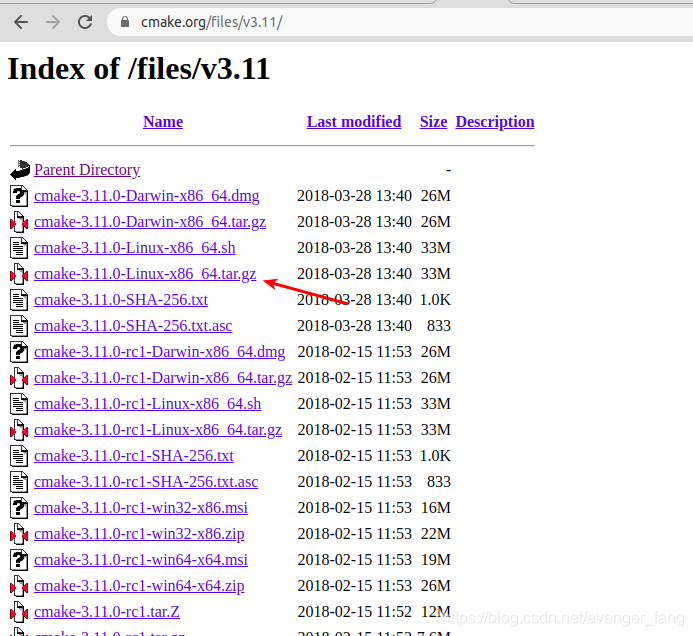Click archive icon beside rc1-win32-x86.zip
Screen dimensions: 693x636
pos(19,534)
